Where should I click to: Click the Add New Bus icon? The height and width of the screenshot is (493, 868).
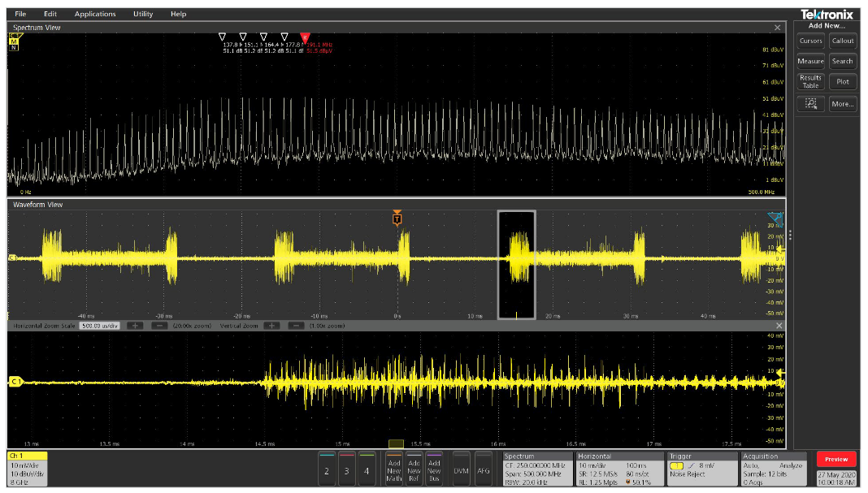(433, 469)
